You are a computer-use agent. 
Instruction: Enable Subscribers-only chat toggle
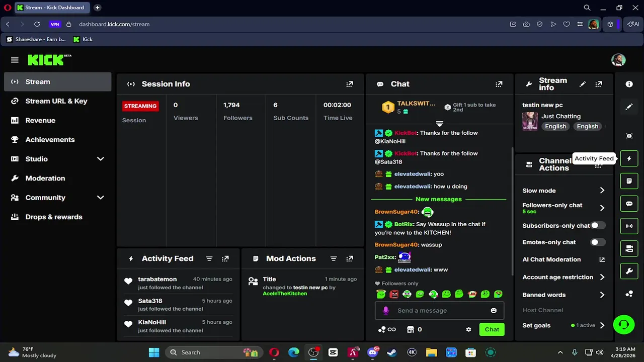598,226
